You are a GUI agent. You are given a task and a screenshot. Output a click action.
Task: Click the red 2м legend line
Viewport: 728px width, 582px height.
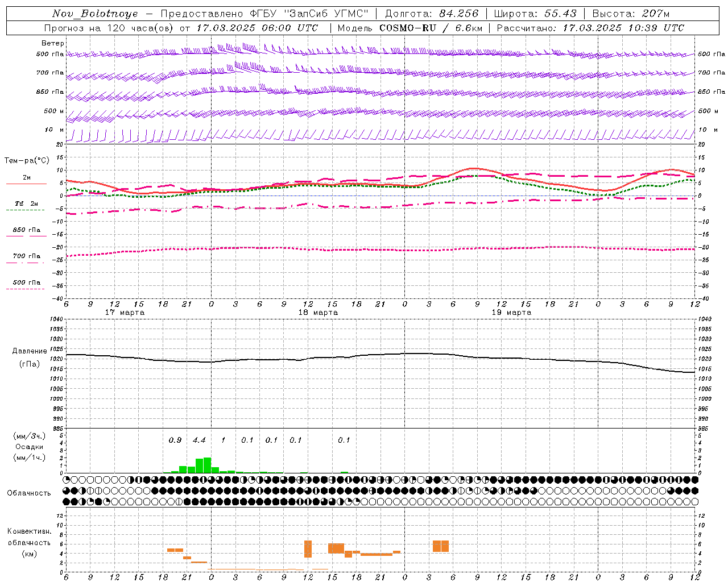pos(26,184)
